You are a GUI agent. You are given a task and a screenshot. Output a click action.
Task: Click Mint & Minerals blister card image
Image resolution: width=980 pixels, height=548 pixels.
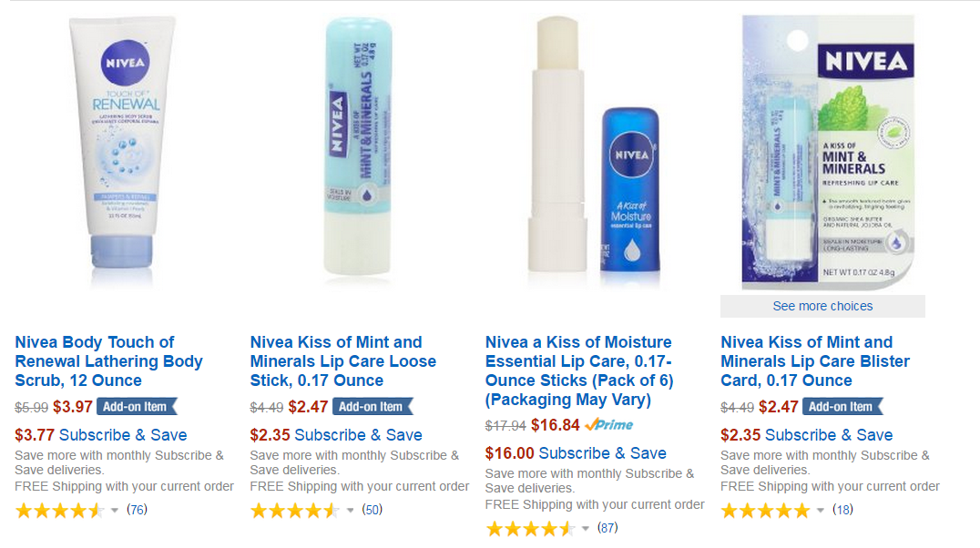point(829,152)
